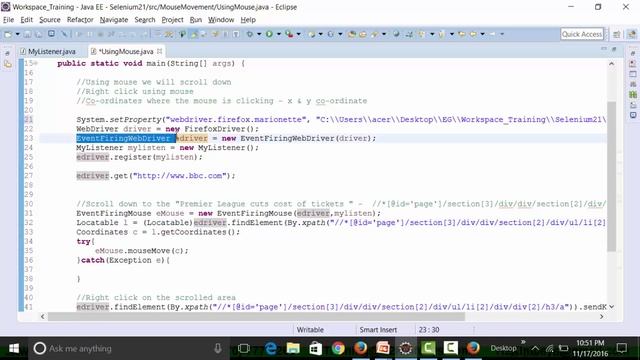Open the Help menu
The image size is (640, 360).
click(x=248, y=20)
